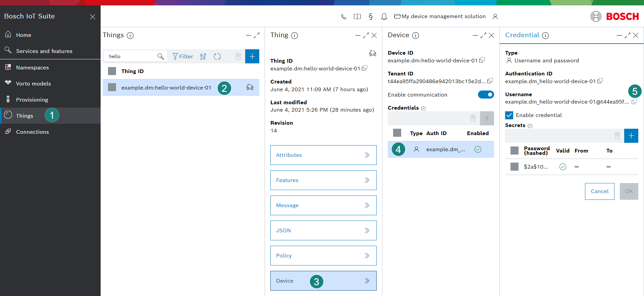
Task: Copy the Authentication ID to clipboard
Action: click(600, 81)
